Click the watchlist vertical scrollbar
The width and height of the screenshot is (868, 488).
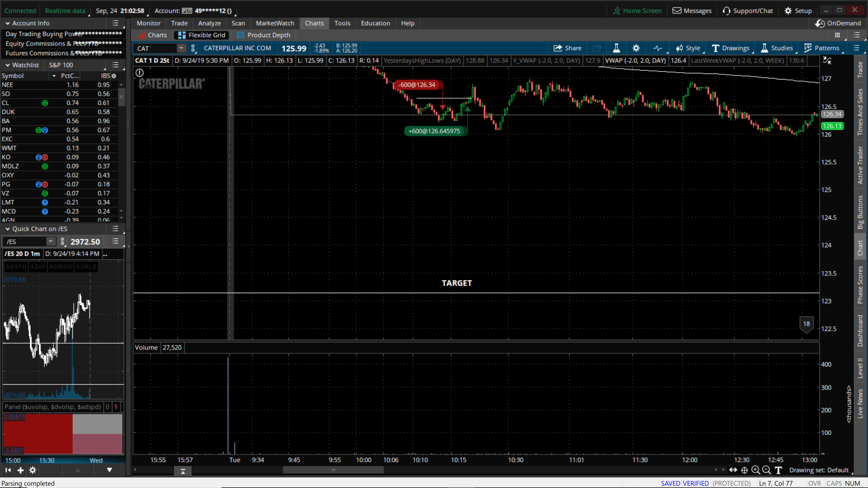[x=121, y=97]
